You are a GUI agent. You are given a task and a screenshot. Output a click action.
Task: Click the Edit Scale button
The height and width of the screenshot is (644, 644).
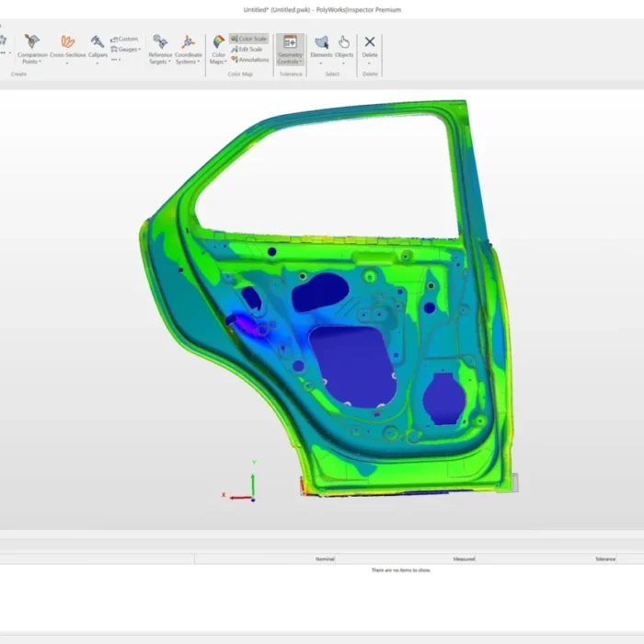(x=247, y=49)
